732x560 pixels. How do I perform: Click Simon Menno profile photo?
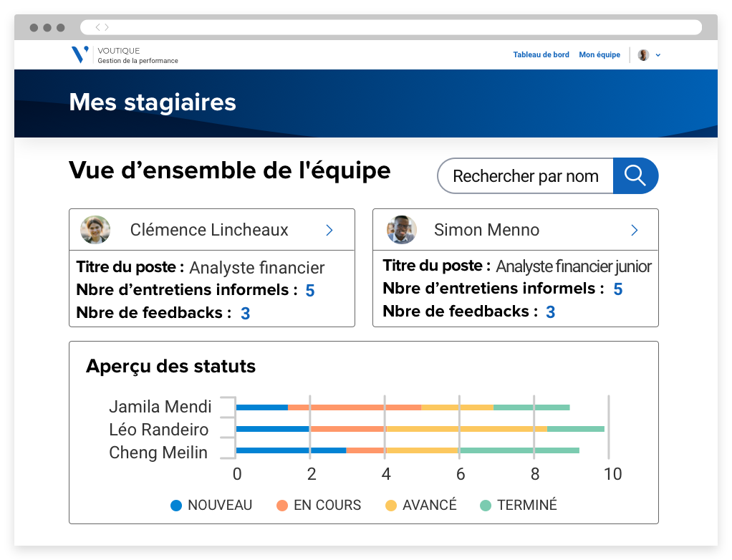402,230
